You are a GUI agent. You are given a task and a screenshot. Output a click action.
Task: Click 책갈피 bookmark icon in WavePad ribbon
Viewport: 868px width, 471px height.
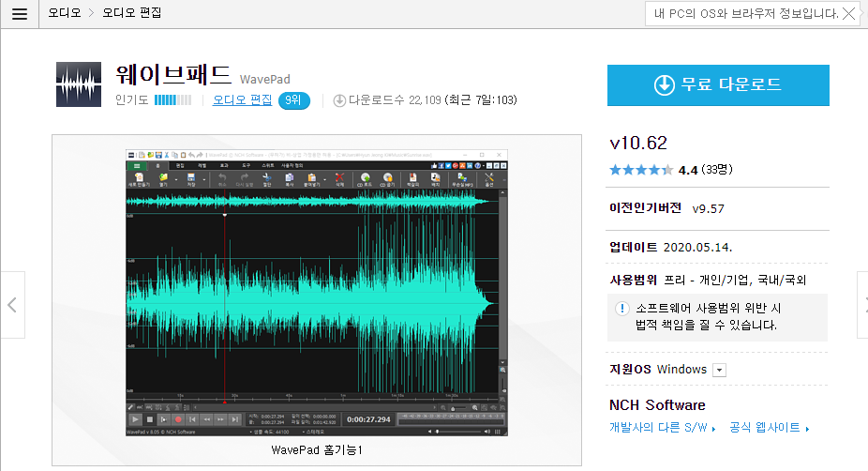413,179
